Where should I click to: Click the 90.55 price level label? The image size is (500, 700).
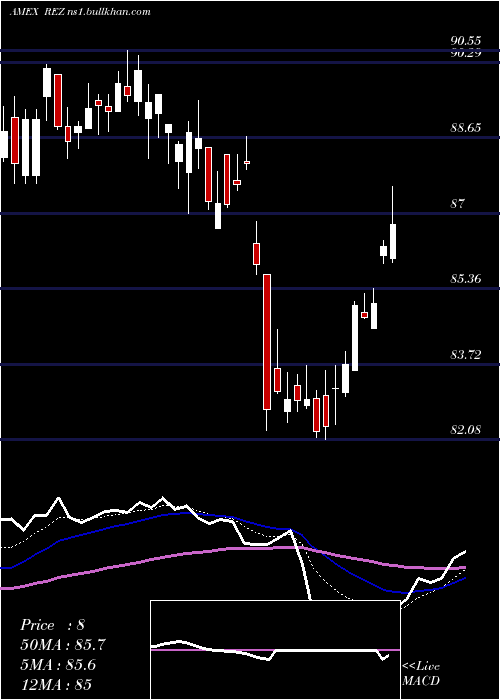(x=465, y=41)
